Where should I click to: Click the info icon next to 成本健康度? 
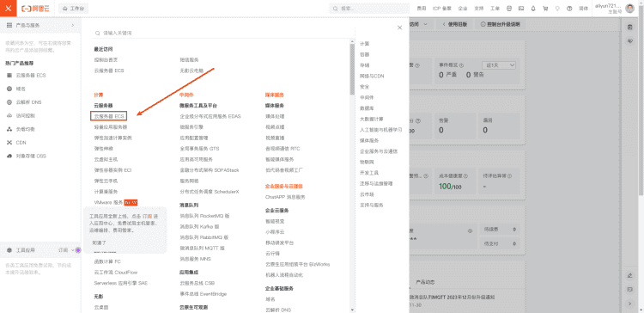[465, 175]
